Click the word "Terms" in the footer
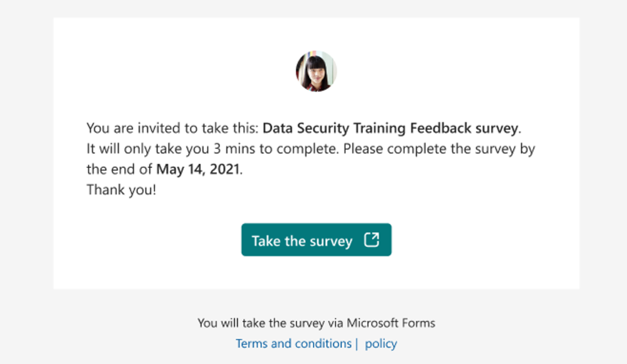Image resolution: width=627 pixels, height=364 pixels. tap(251, 343)
